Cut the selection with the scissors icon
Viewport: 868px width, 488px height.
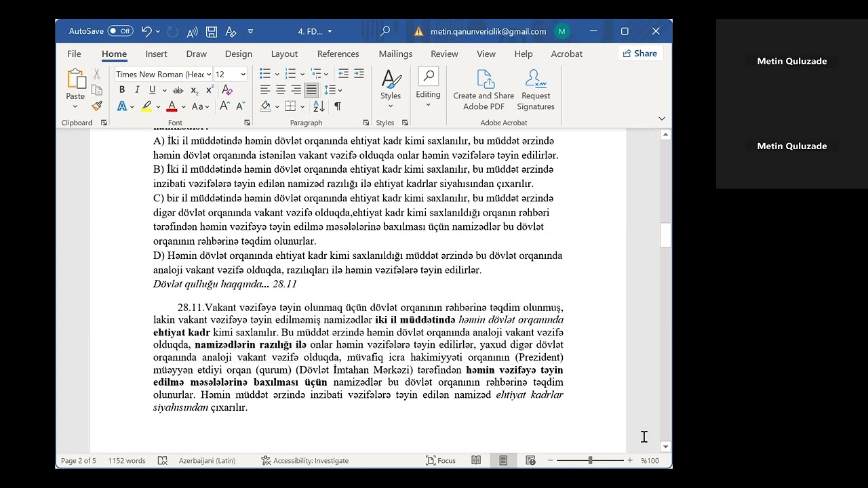[97, 74]
